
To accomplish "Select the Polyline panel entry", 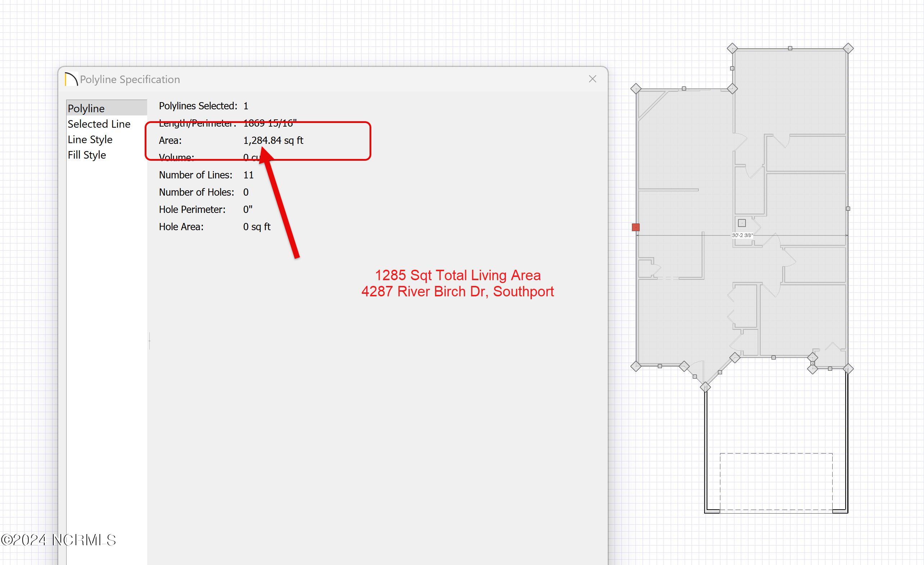I will (x=86, y=108).
